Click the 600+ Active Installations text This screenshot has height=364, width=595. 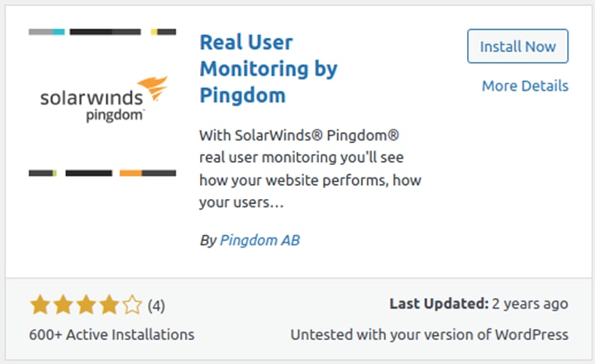[x=112, y=335]
